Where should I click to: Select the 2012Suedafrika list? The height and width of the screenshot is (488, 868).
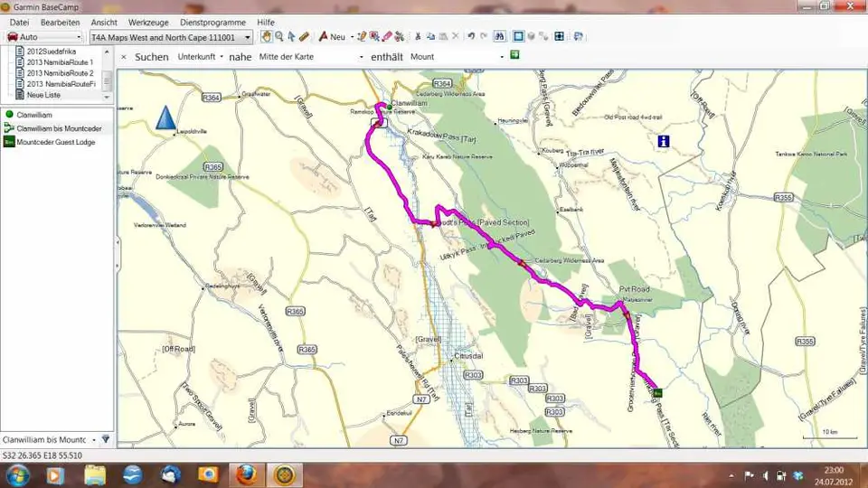tap(51, 52)
